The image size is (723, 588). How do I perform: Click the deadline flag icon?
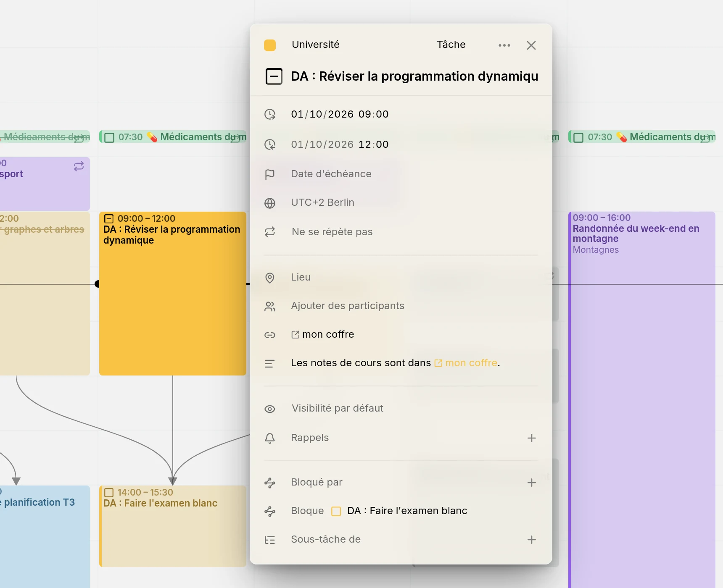[x=270, y=174]
